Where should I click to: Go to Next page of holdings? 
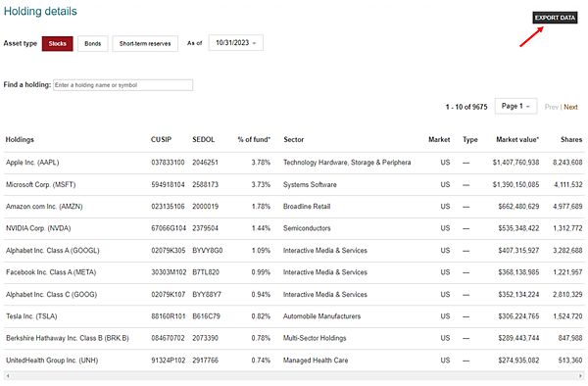(x=570, y=107)
